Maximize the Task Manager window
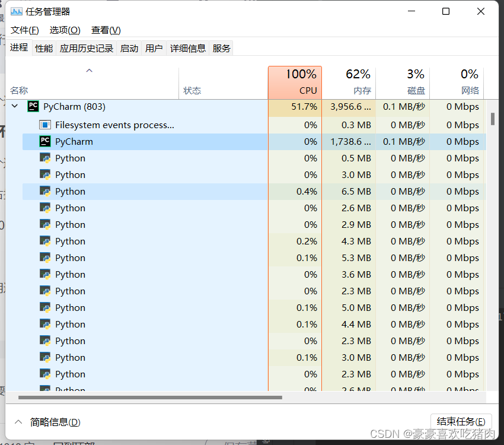Image resolution: width=504 pixels, height=445 pixels. [446, 11]
